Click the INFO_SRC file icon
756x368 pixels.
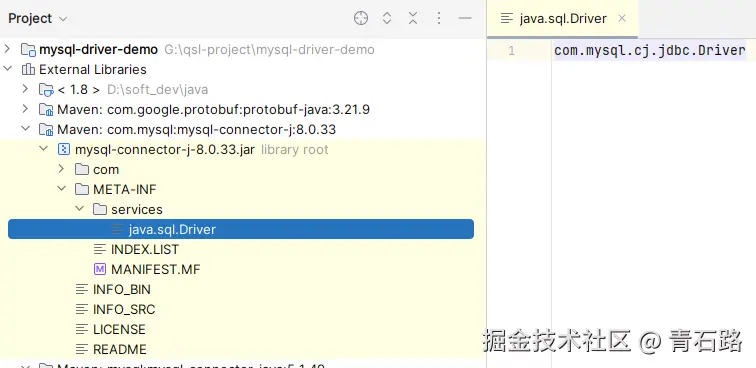[x=82, y=309]
